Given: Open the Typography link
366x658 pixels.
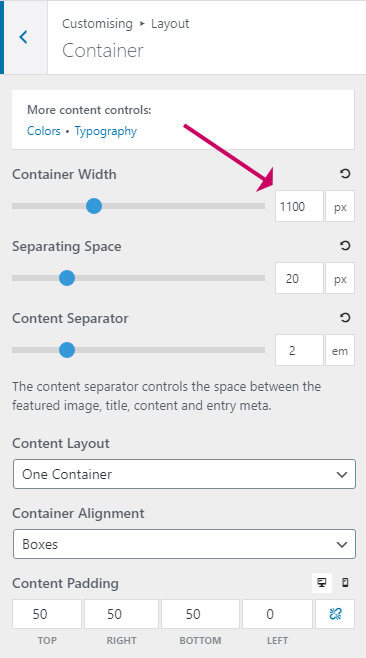Looking at the screenshot, I should pos(106,131).
